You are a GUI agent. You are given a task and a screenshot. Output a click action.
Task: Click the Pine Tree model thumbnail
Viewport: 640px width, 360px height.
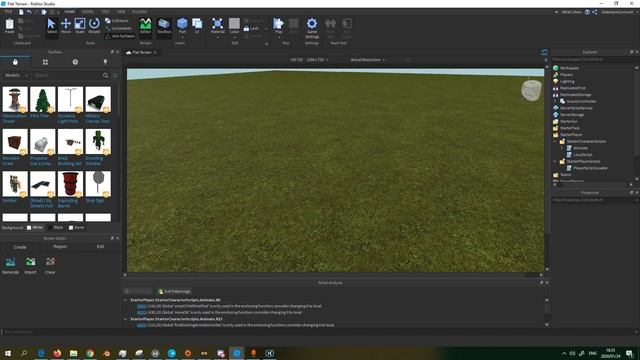click(42, 99)
